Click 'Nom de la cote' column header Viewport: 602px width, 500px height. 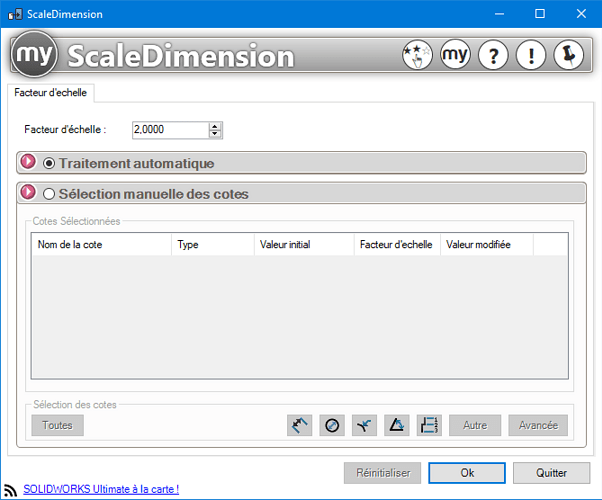[x=102, y=245]
